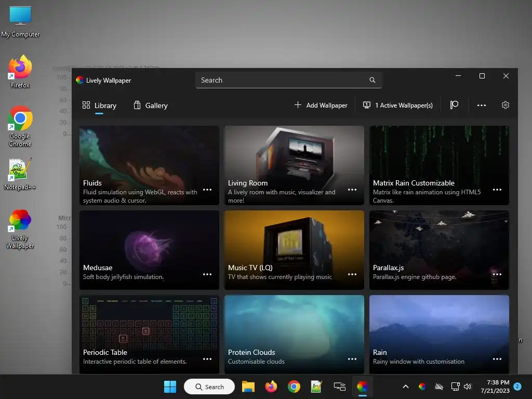This screenshot has width=532, height=399.
Task: Select the Medusae jellyfish wallpaper
Action: [149, 250]
